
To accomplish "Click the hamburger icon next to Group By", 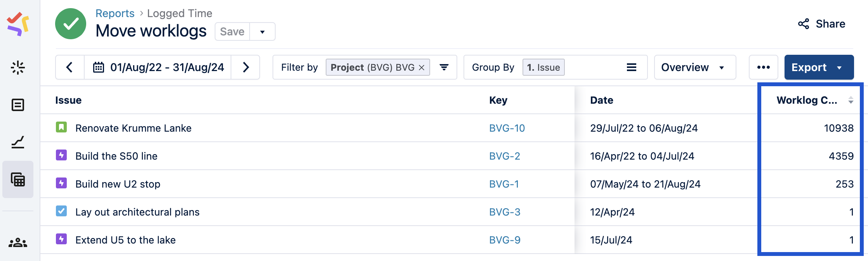I will [x=632, y=67].
